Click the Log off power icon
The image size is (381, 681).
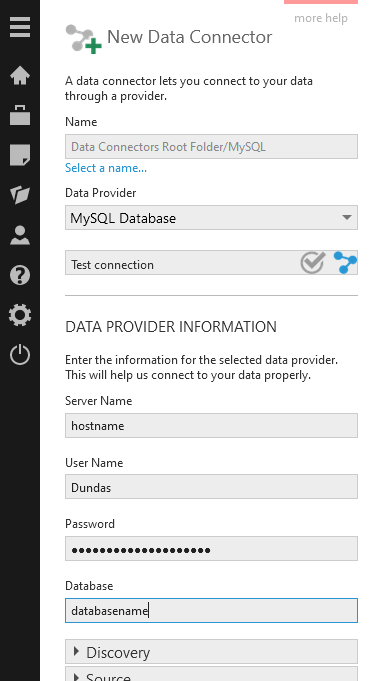(20, 355)
